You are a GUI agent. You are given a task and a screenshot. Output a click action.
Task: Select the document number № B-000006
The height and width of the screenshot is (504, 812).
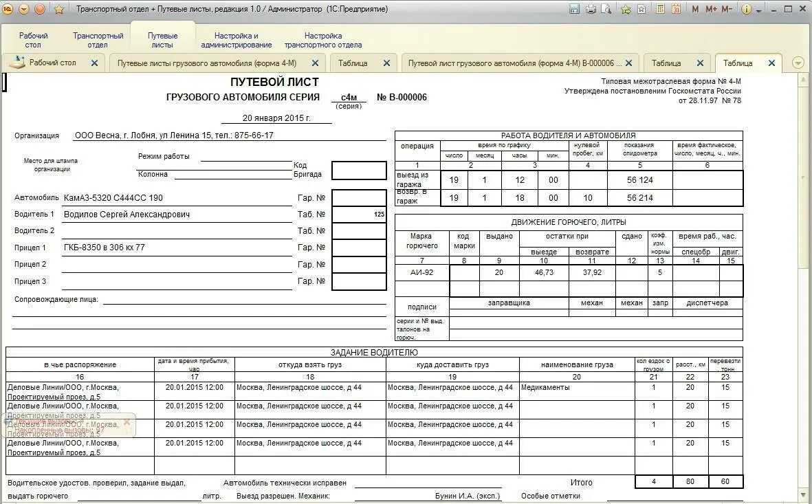pos(402,98)
